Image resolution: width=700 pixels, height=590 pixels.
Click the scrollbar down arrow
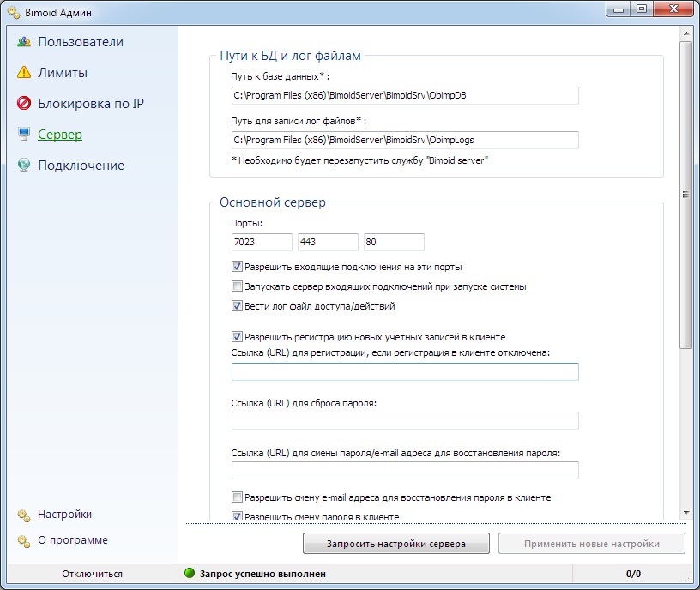coord(686,513)
